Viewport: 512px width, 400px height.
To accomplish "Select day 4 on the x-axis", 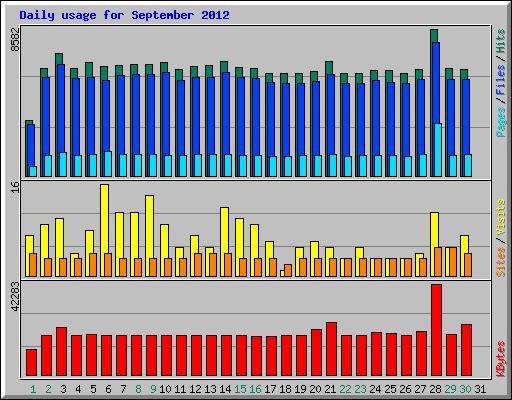I will (x=78, y=389).
